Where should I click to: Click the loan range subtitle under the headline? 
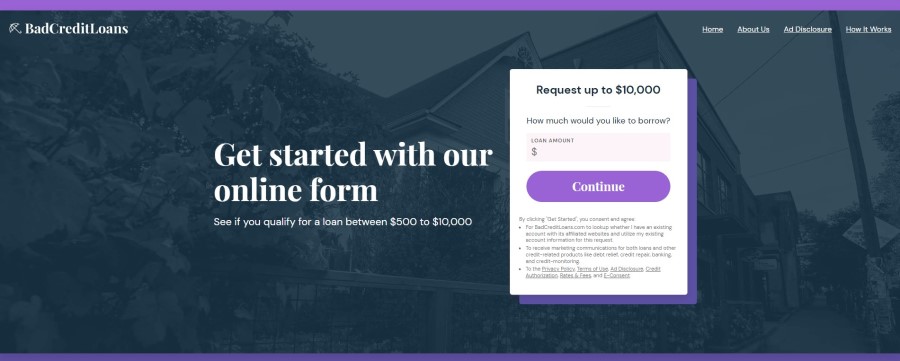coord(343,222)
